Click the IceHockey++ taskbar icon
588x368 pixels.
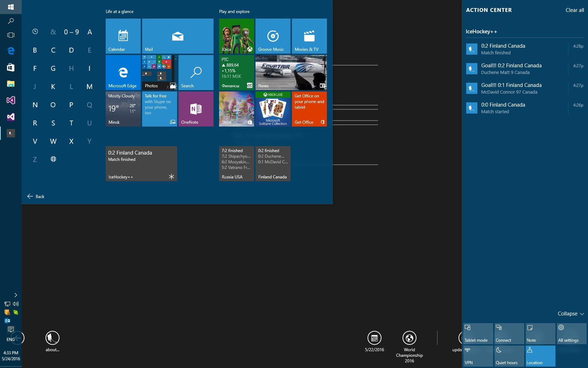pos(11,133)
